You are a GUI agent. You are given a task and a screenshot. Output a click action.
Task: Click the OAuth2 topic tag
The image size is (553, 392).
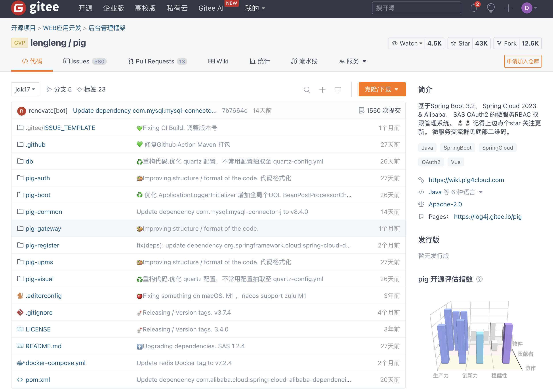coord(431,162)
